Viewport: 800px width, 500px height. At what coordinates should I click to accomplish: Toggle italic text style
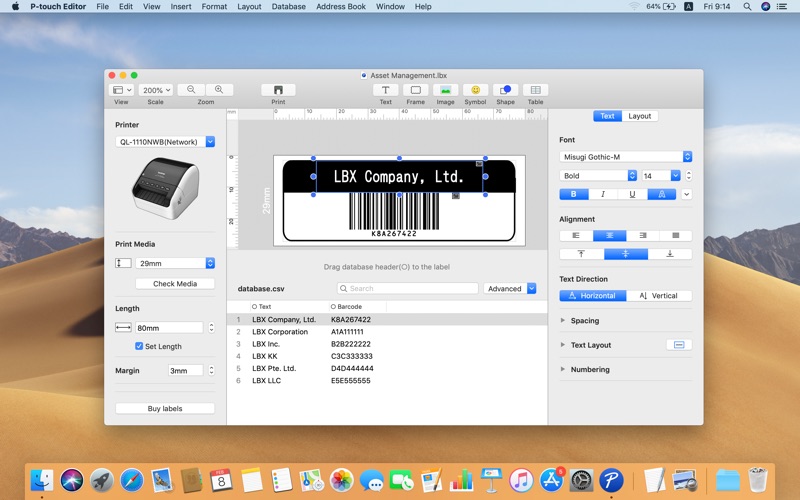(603, 194)
